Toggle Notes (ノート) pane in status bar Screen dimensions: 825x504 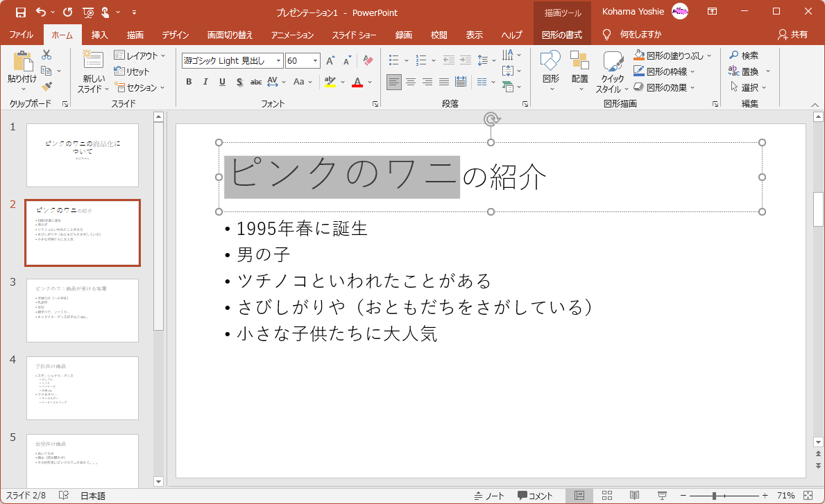pyautogui.click(x=488, y=496)
